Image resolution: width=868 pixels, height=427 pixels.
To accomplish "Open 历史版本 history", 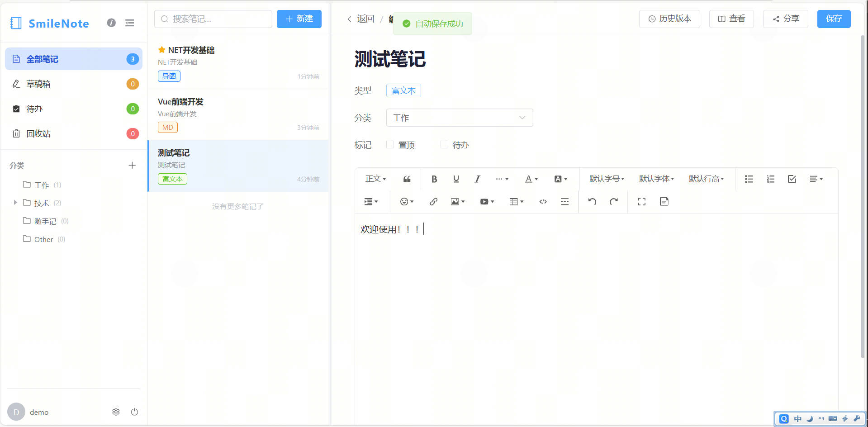I will [669, 19].
